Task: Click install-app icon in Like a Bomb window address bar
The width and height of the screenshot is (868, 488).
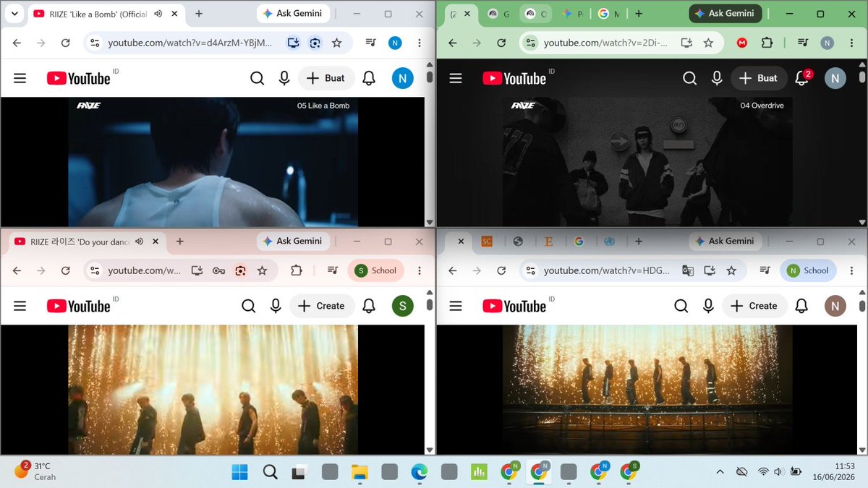Action: click(293, 43)
